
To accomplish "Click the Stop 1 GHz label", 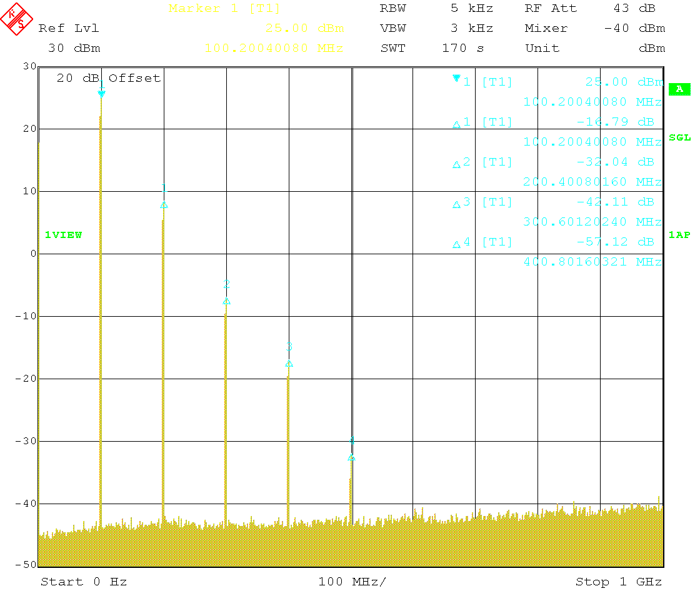I will click(x=618, y=582).
